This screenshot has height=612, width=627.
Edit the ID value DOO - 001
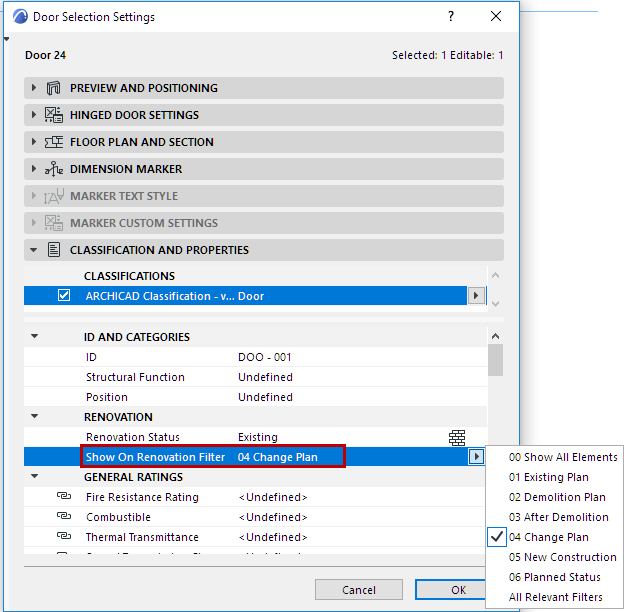pyautogui.click(x=264, y=357)
